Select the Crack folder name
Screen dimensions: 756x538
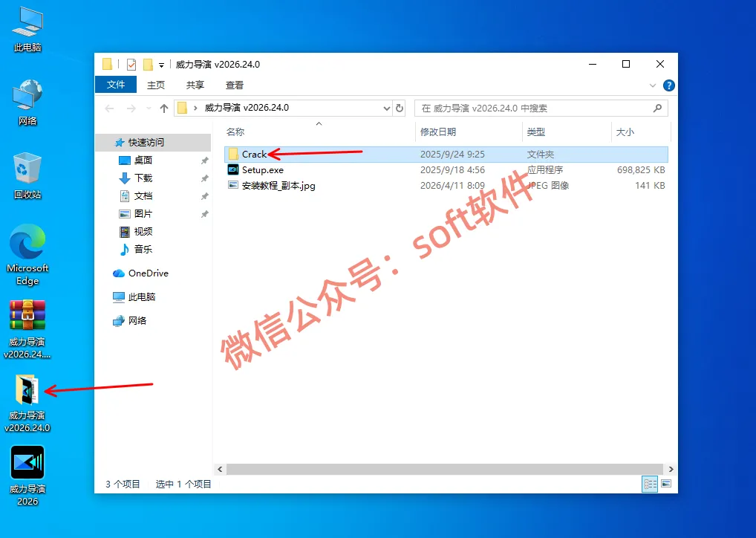[x=254, y=155]
